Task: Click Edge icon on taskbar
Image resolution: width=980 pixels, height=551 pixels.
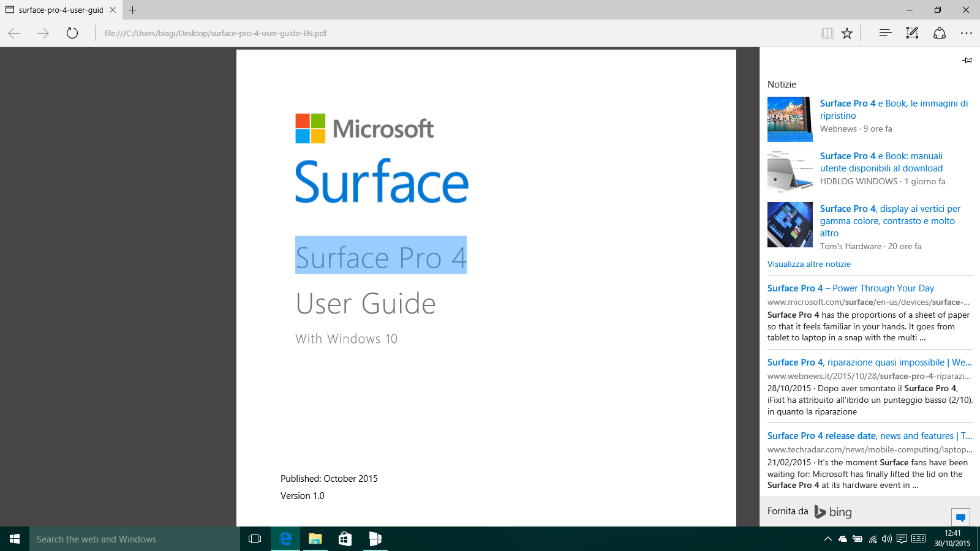Action: coord(285,539)
